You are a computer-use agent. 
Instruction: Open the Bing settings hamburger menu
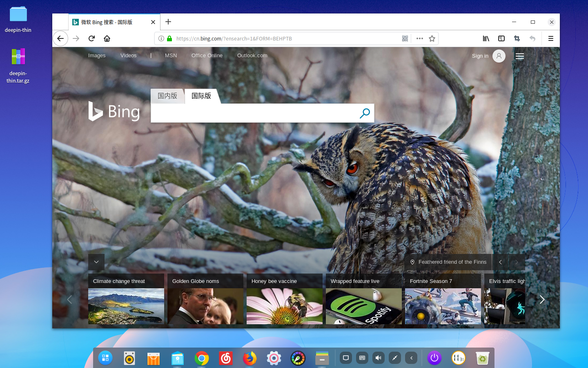coord(520,56)
